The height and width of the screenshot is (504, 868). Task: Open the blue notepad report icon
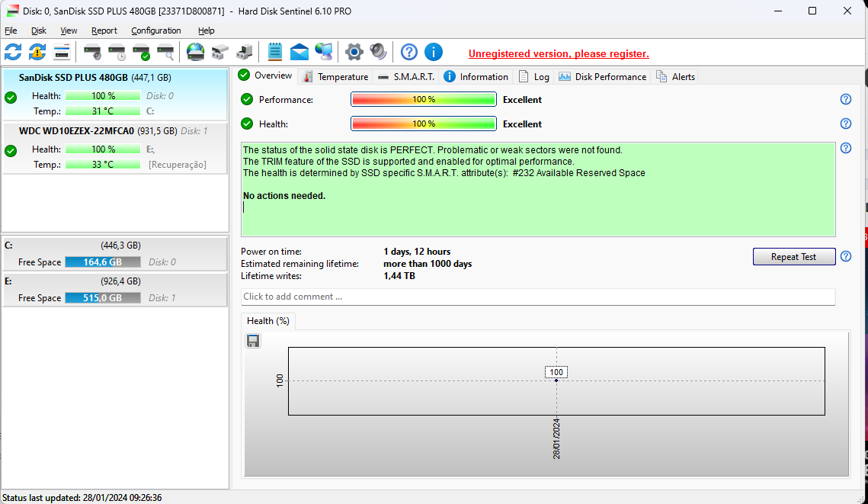click(274, 52)
